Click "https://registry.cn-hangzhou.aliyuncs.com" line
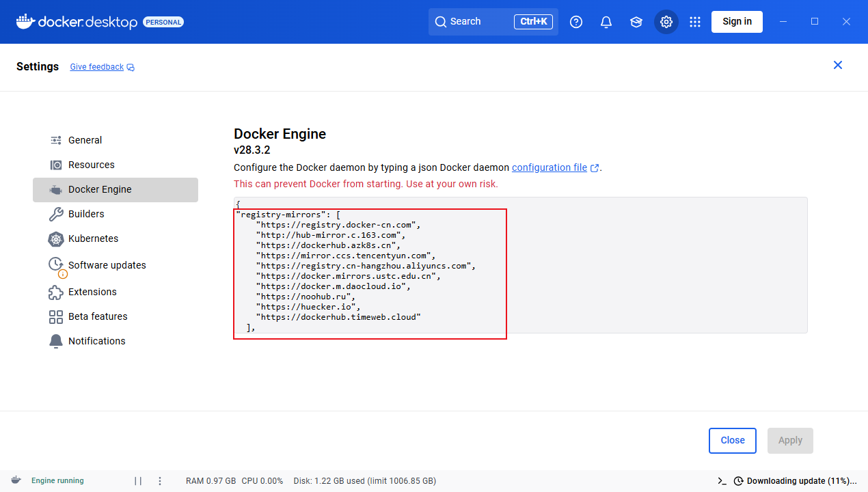 point(366,266)
